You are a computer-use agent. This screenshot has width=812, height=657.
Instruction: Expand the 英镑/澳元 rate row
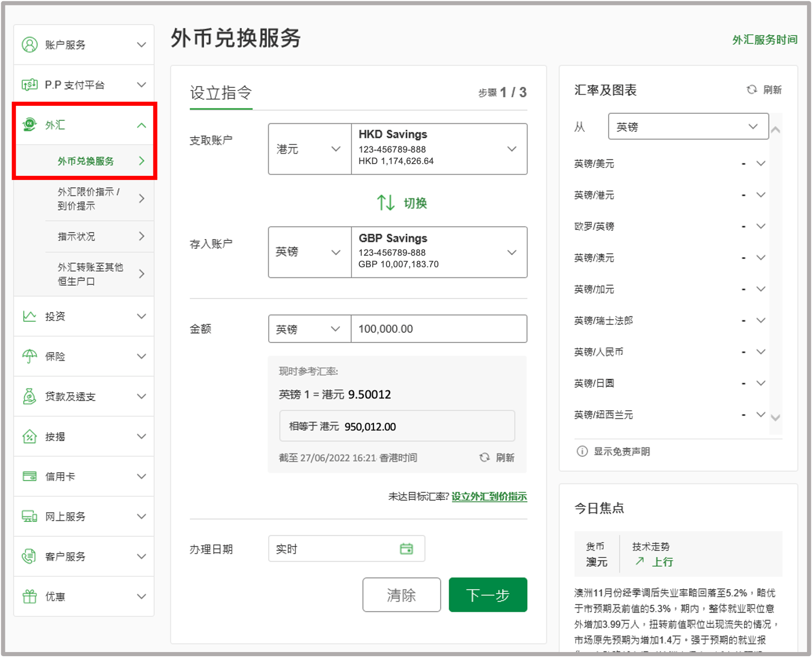coord(761,257)
